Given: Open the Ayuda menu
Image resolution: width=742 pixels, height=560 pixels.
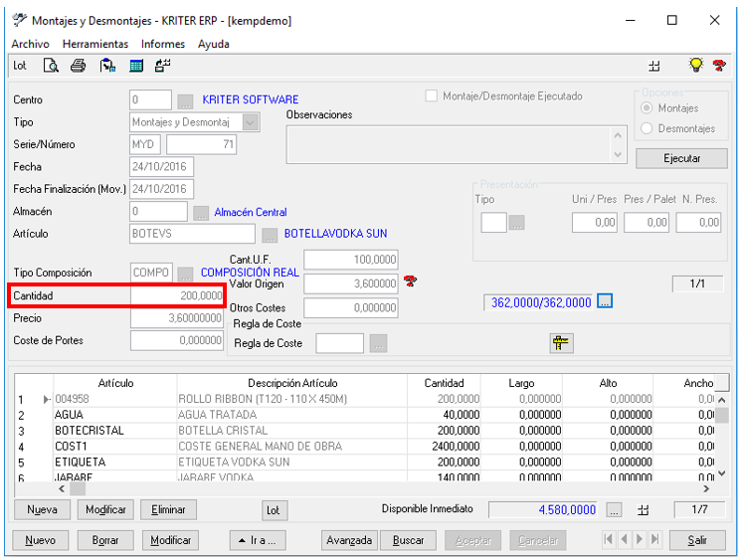Looking at the screenshot, I should point(214,44).
